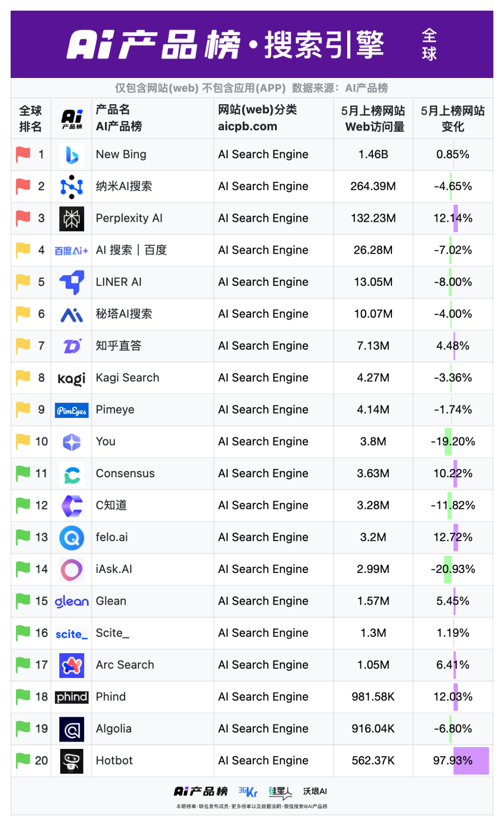Click the felo.ai logo icon
The height and width of the screenshot is (826, 504).
pos(72,538)
